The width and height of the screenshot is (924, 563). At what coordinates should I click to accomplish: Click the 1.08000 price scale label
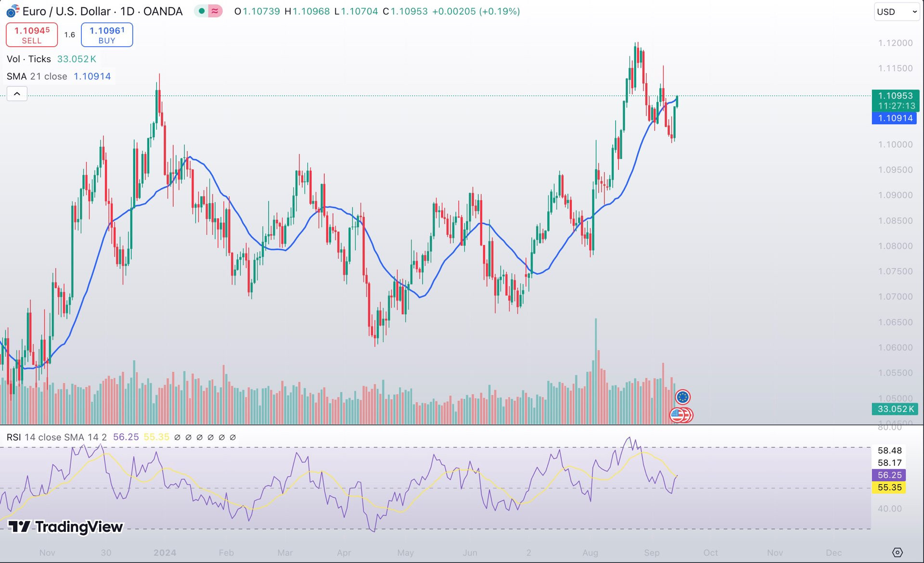[895, 246]
